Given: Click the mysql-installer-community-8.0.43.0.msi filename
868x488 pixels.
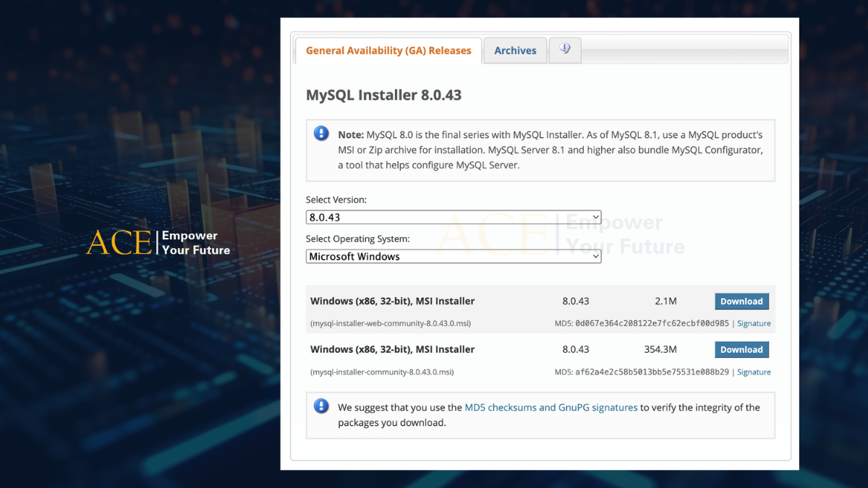Looking at the screenshot, I should [x=382, y=372].
